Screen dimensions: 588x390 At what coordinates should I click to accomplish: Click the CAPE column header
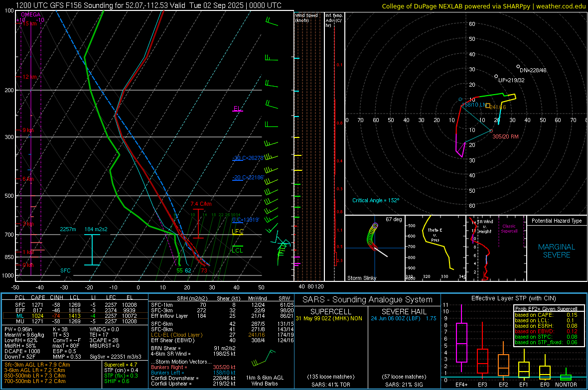click(x=38, y=297)
